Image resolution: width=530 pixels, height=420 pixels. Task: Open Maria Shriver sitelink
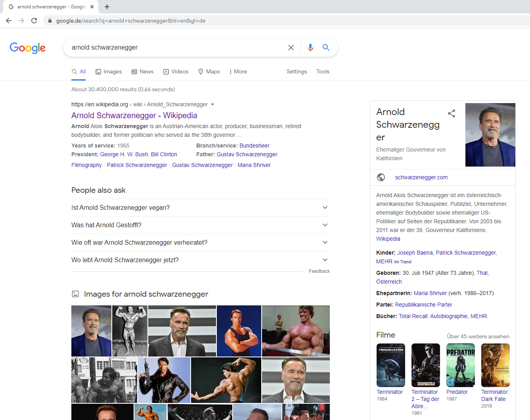(254, 165)
